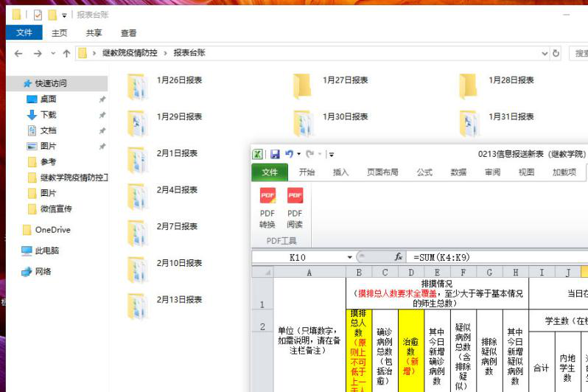The width and height of the screenshot is (588, 392).
Task: Click the fx insert function icon
Action: pyautogui.click(x=399, y=257)
